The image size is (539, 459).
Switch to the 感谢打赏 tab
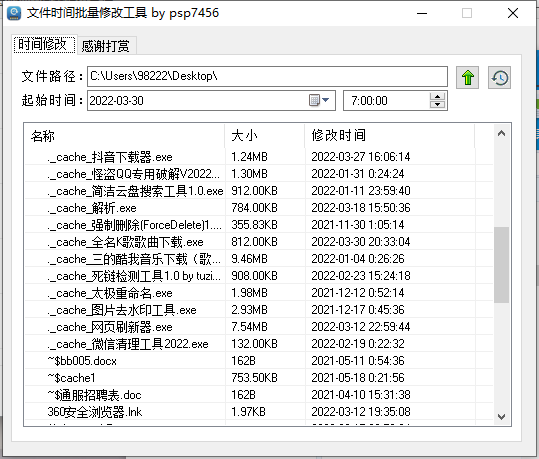[x=106, y=46]
